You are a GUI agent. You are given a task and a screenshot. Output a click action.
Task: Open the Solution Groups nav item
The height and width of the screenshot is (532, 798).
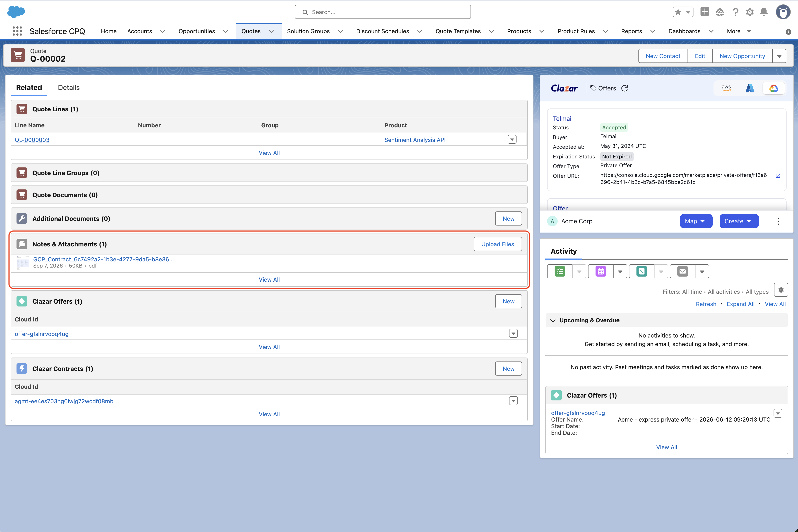308,31
